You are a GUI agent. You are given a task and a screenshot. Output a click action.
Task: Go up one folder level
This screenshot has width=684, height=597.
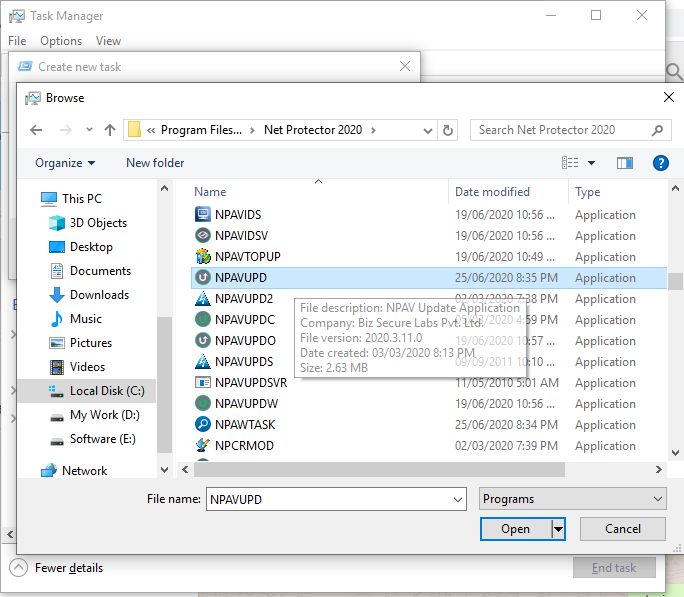pyautogui.click(x=109, y=130)
